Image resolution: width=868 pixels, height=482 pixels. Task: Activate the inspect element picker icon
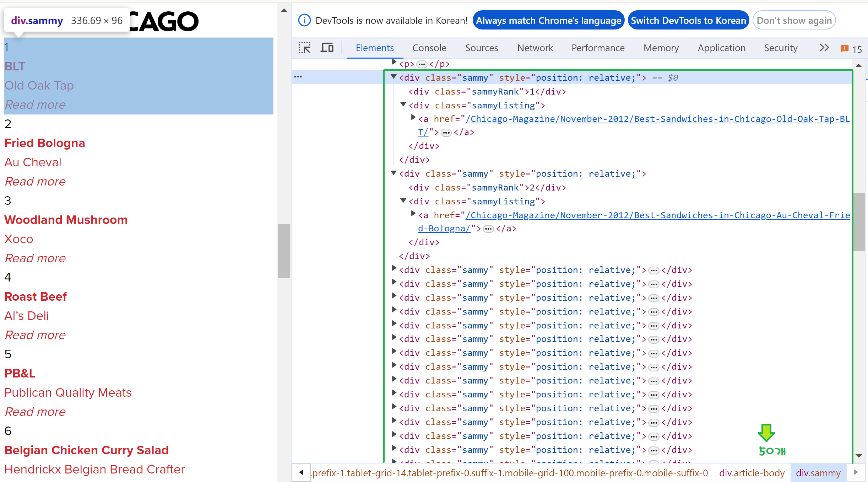pyautogui.click(x=304, y=48)
